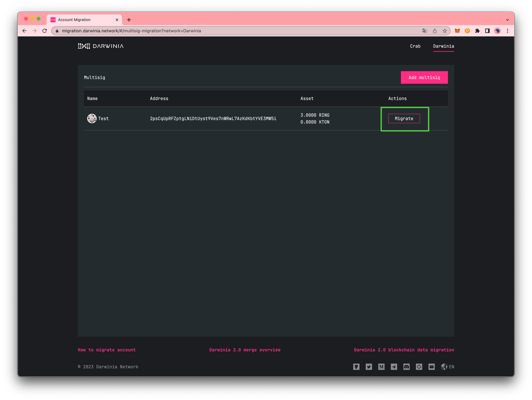Select the Darwinia network tab

pos(443,46)
